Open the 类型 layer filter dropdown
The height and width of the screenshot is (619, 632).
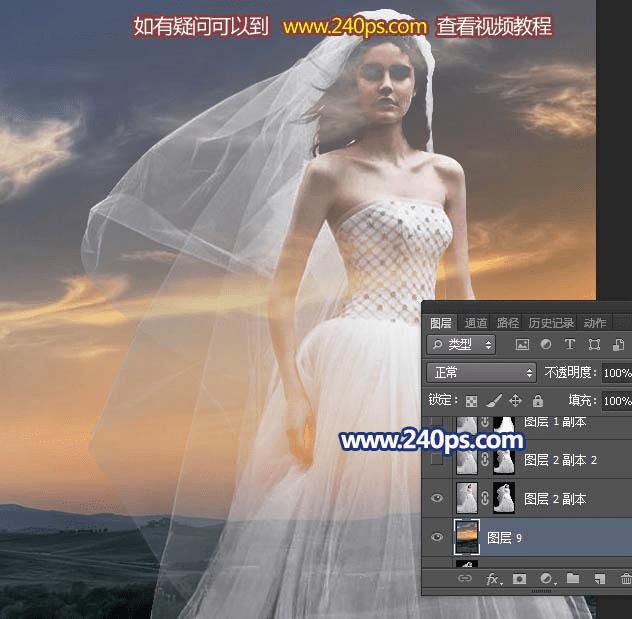(x=462, y=345)
